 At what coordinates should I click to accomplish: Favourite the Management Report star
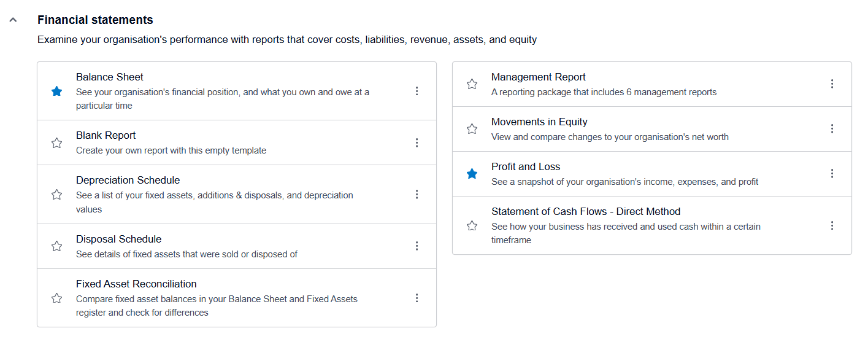coord(472,84)
